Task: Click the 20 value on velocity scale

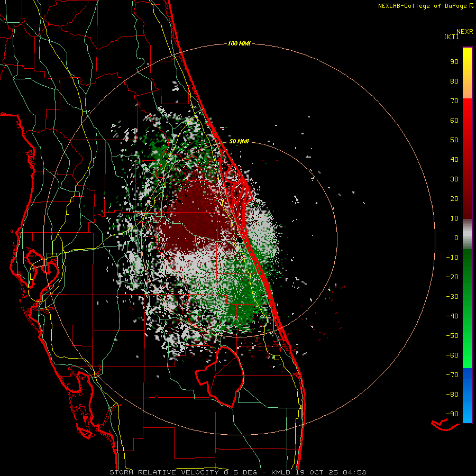Action: pyautogui.click(x=454, y=199)
